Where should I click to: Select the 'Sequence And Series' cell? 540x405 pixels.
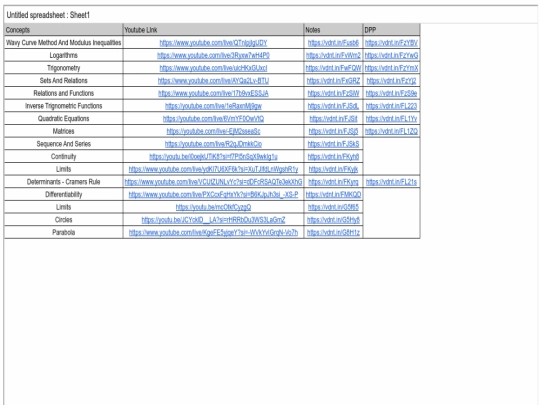click(x=63, y=144)
